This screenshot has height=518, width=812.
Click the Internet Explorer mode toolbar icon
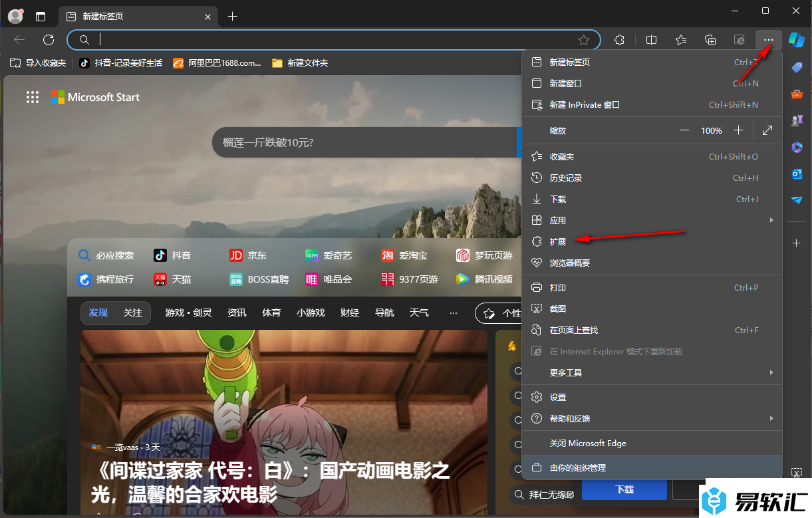coord(740,40)
